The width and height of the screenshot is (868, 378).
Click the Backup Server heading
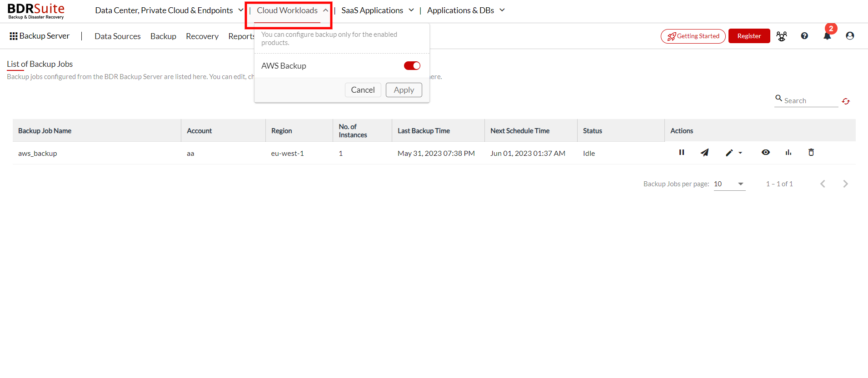(45, 36)
